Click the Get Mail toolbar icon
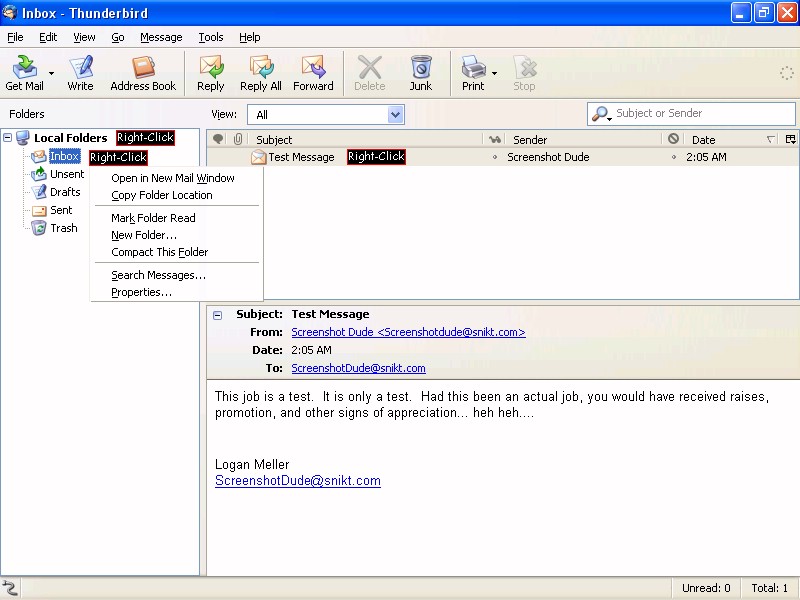800x600 pixels. pyautogui.click(x=24, y=72)
